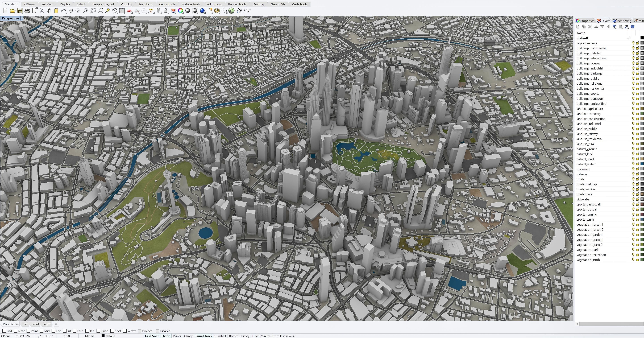The width and height of the screenshot is (644, 338).
Task: Toggle Osnap in status bar
Action: [189, 336]
